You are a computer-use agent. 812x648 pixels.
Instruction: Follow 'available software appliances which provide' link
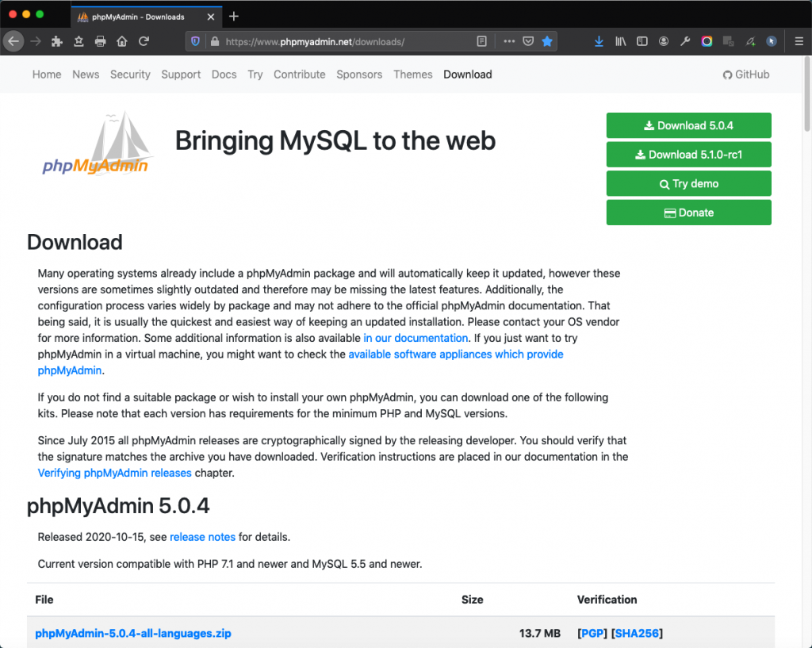(456, 355)
